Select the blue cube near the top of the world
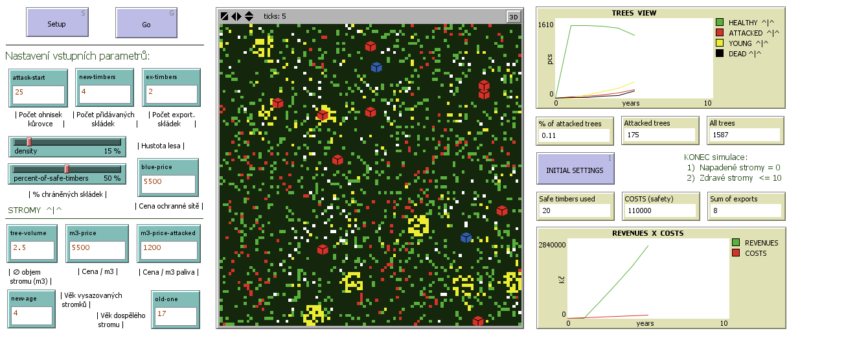 point(376,67)
